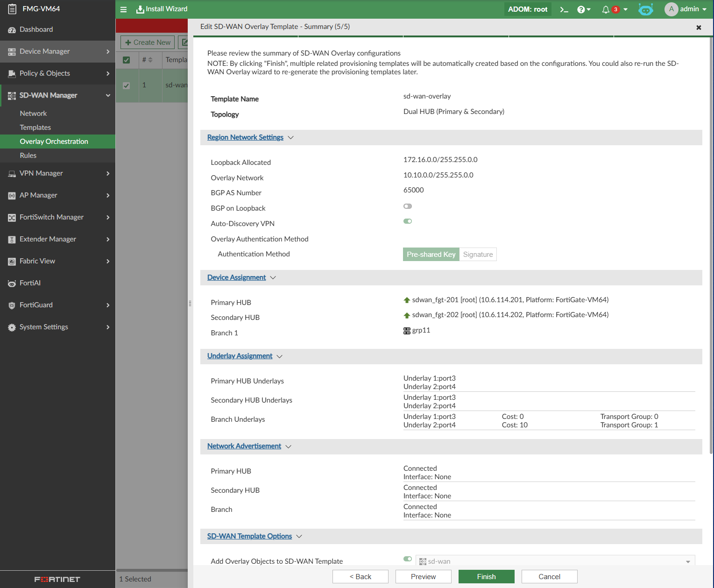Screen dimensions: 714x588
Task: Collapse the SD-WAN Template Options chevron
Action: click(299, 536)
